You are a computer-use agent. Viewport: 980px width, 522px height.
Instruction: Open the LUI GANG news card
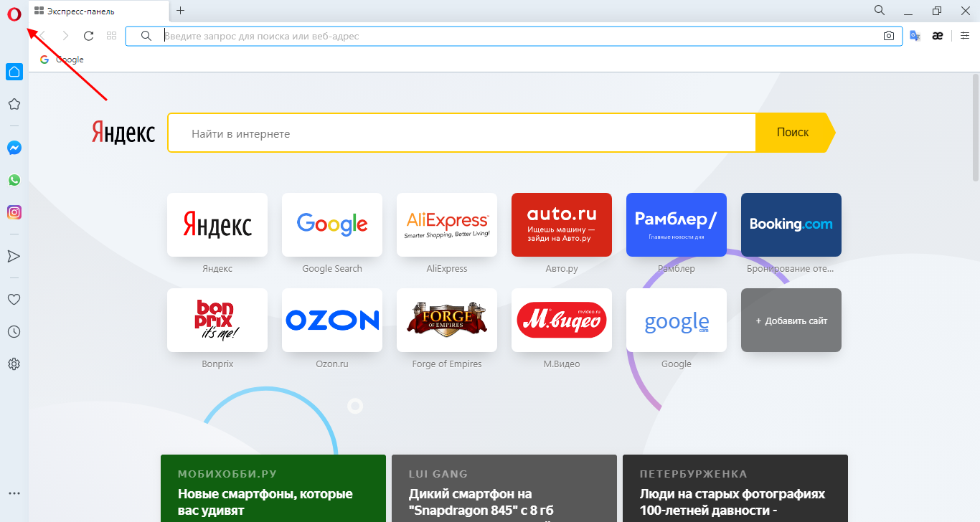(504, 488)
